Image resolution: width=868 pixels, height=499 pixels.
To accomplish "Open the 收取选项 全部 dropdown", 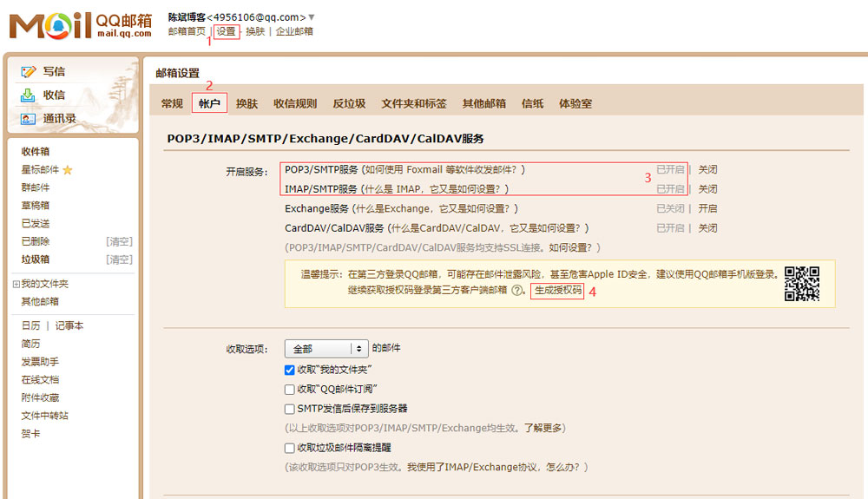I will pyautogui.click(x=326, y=349).
